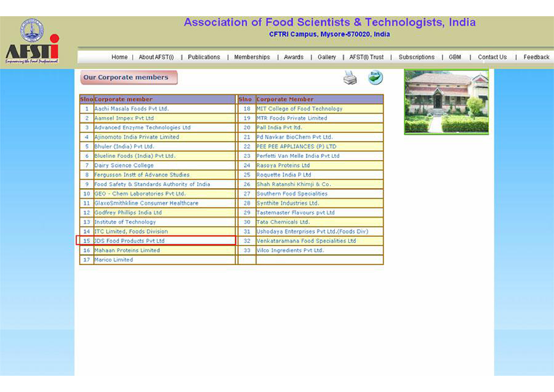Viewport: 554px width, 392px height.
Task: Open AFST(I) Trust menu item
Action: [366, 57]
